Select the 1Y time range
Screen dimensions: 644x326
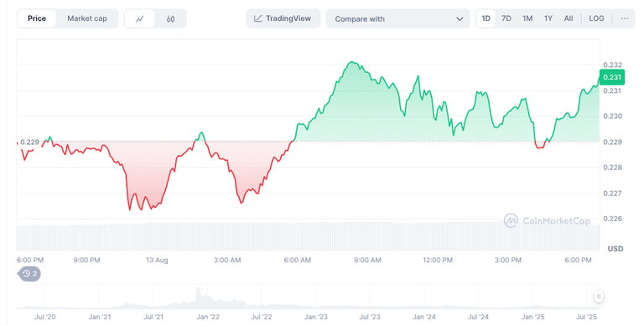[x=548, y=18]
